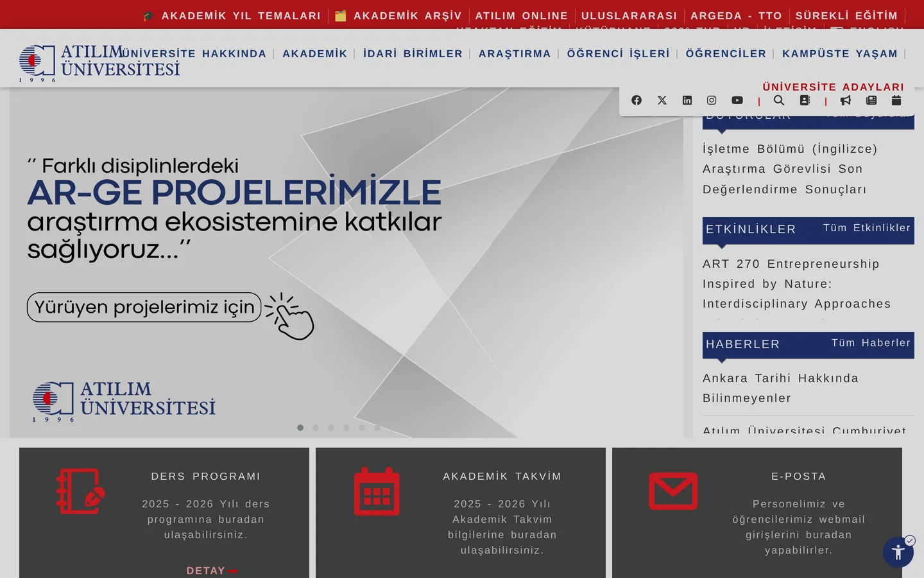Click the Yürüyen projelerimiz için button

pyautogui.click(x=144, y=307)
